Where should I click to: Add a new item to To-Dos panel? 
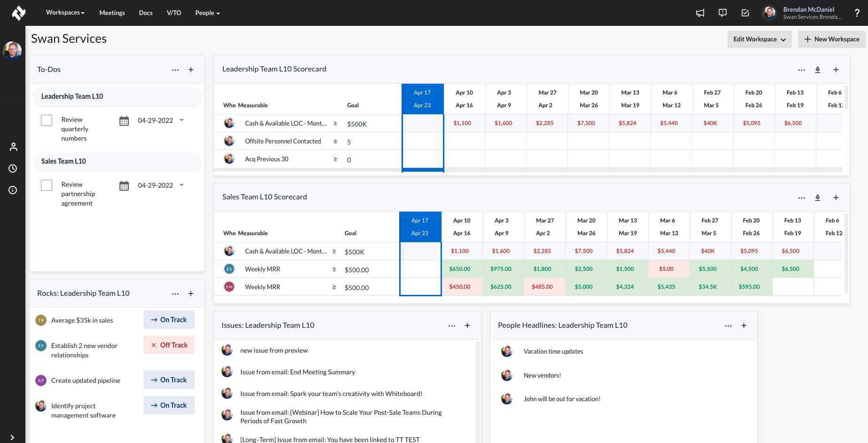pos(191,70)
